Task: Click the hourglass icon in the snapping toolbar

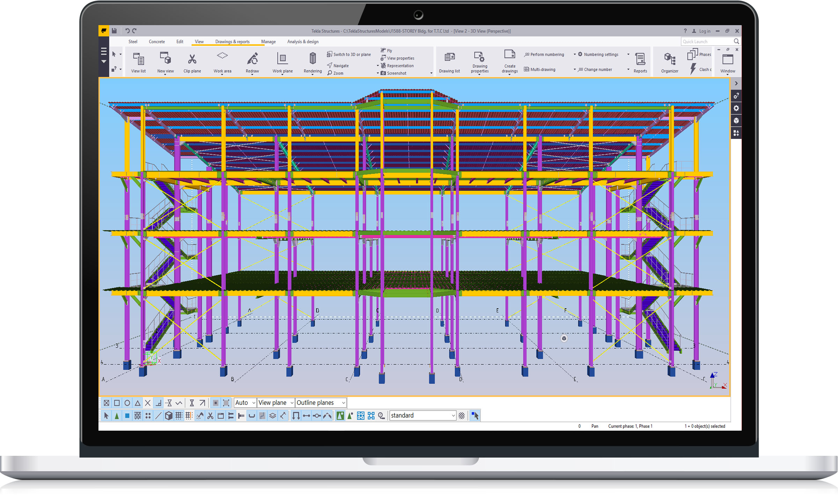Action: [192, 403]
